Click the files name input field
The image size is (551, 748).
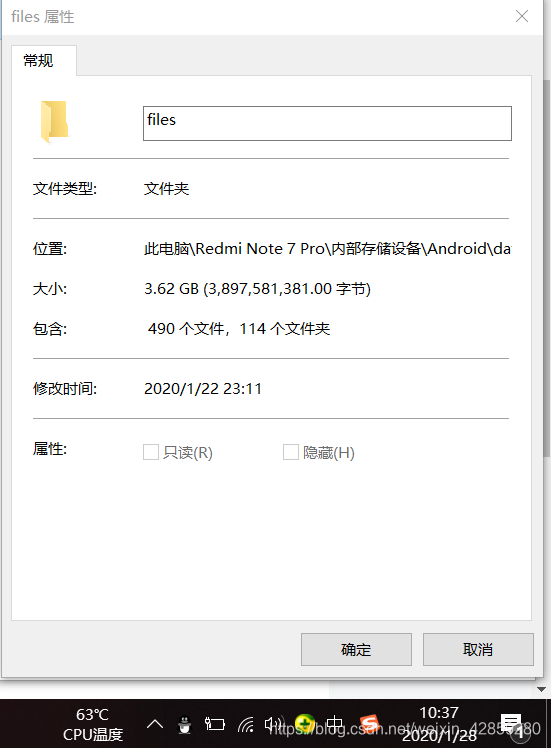click(327, 124)
